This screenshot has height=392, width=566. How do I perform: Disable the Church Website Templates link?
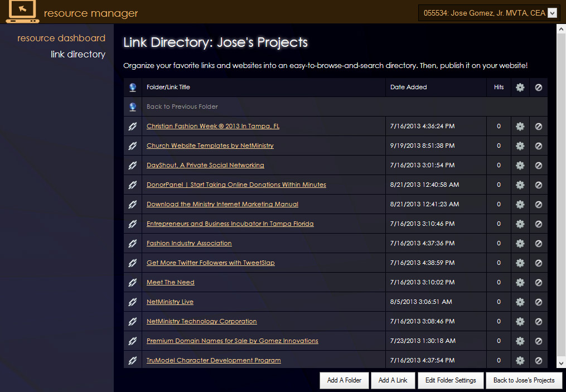pyautogui.click(x=538, y=146)
